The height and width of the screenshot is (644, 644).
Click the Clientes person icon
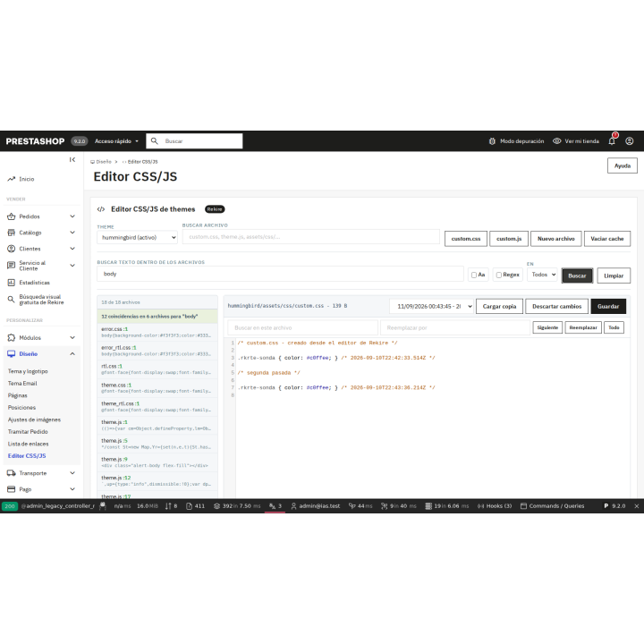11,249
